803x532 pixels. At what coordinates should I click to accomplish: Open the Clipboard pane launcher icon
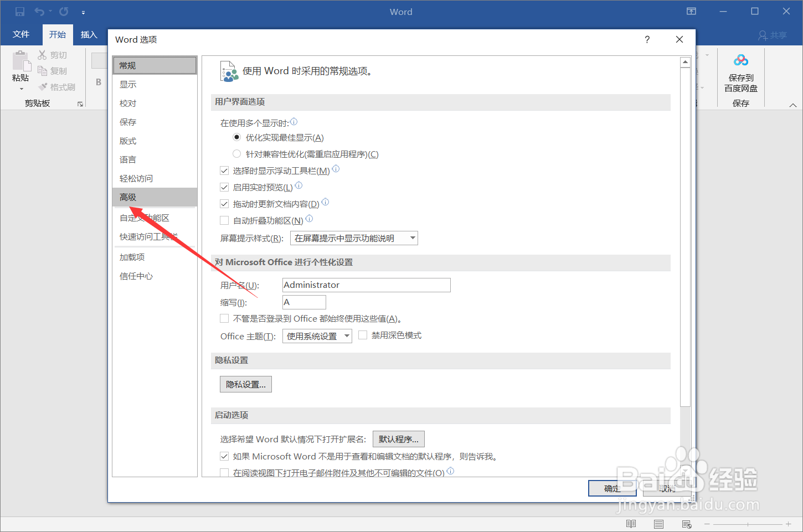(80, 104)
